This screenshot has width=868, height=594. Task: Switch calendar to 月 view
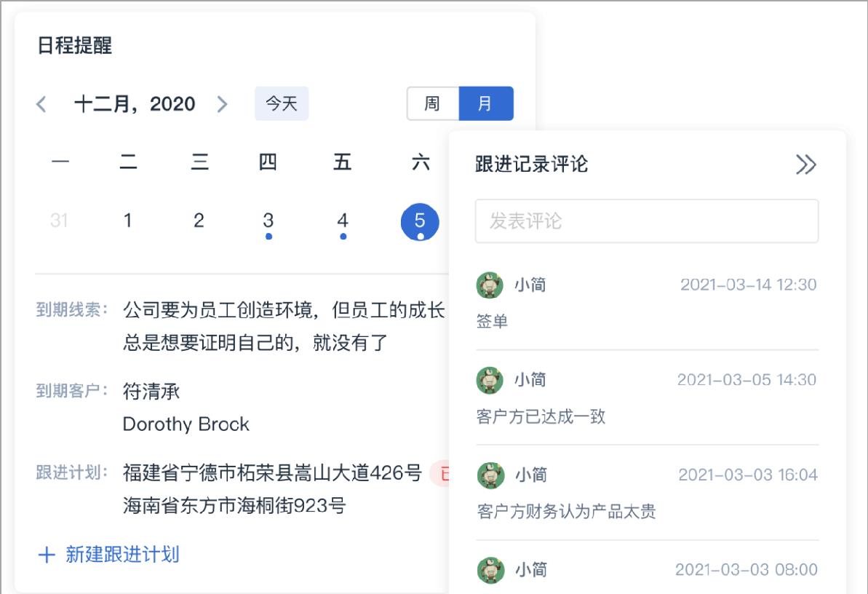click(485, 103)
